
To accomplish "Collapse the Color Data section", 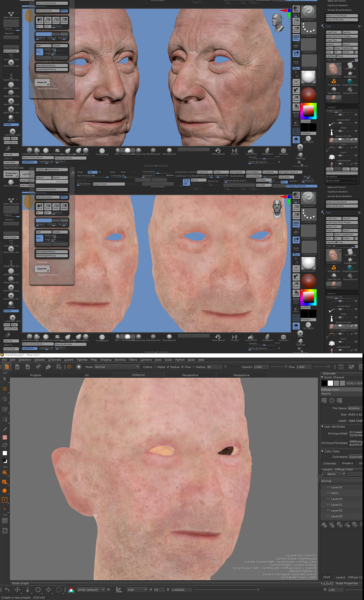I will pyautogui.click(x=322, y=451).
